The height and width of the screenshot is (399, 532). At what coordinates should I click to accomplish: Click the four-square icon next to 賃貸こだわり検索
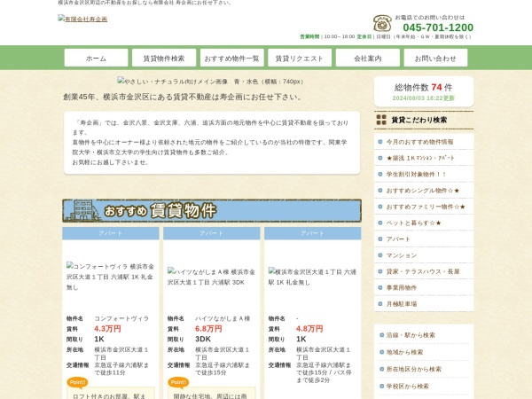click(x=381, y=120)
